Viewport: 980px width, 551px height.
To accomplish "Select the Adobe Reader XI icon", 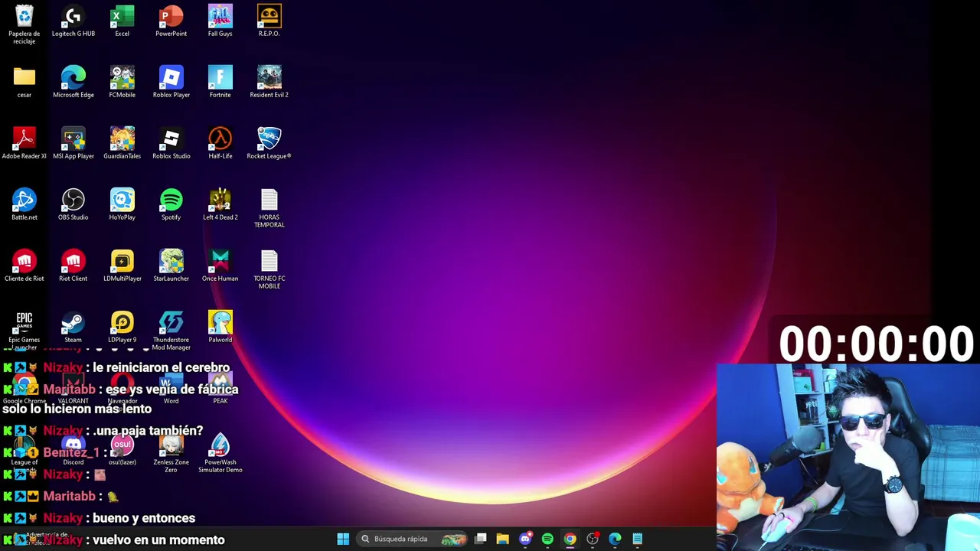I will [x=24, y=144].
